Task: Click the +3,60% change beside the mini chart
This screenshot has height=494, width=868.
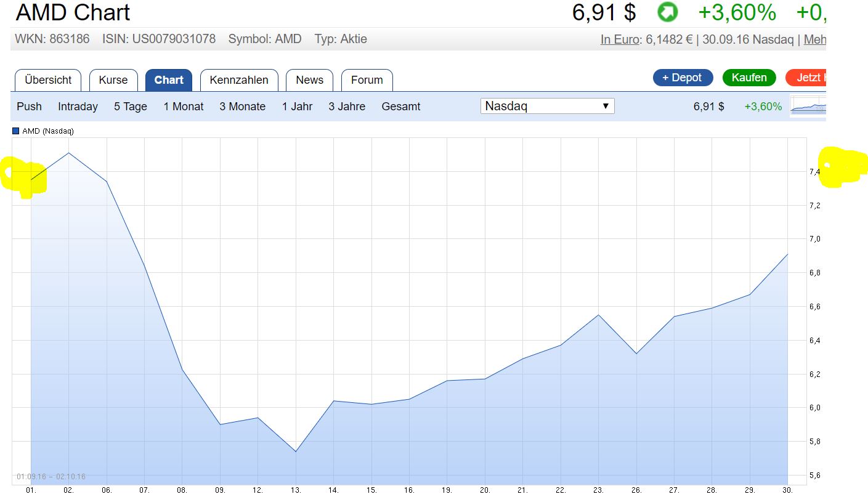Action: [x=763, y=107]
